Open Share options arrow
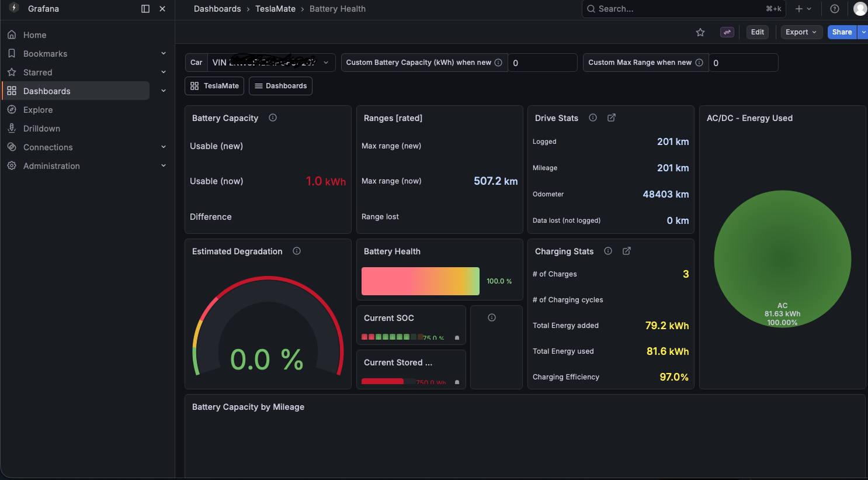This screenshot has width=868, height=480. [x=863, y=32]
